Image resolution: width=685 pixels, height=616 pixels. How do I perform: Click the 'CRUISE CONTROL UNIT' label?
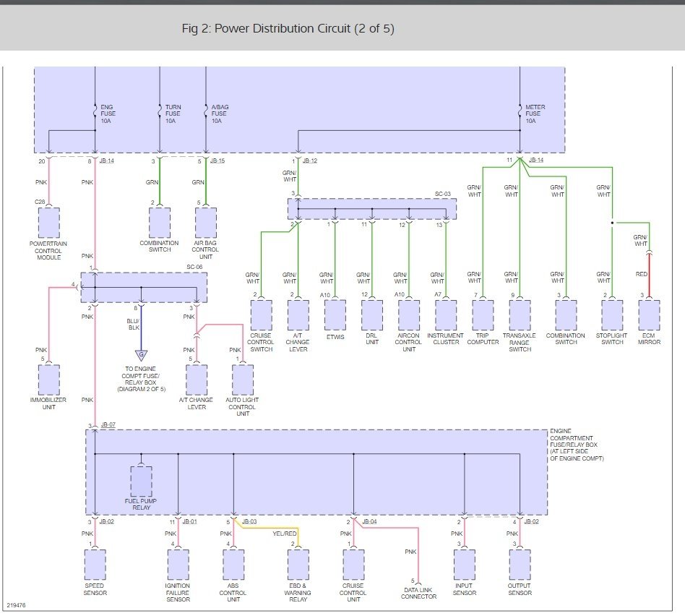click(353, 592)
